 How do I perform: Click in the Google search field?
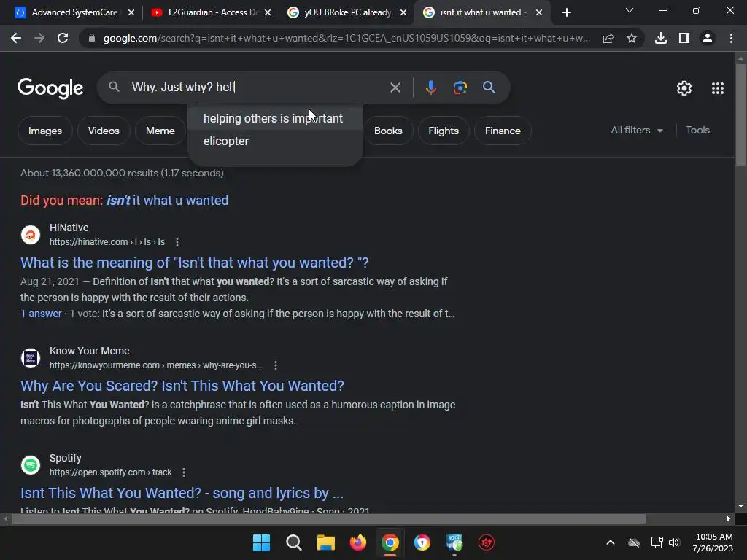258,87
